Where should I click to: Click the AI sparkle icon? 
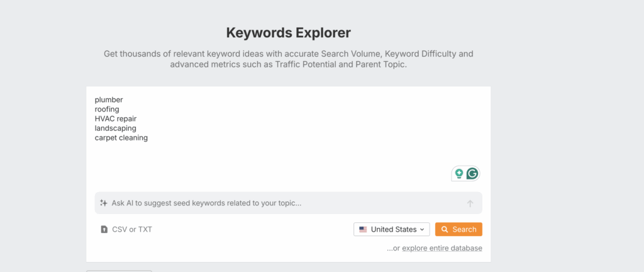(104, 203)
